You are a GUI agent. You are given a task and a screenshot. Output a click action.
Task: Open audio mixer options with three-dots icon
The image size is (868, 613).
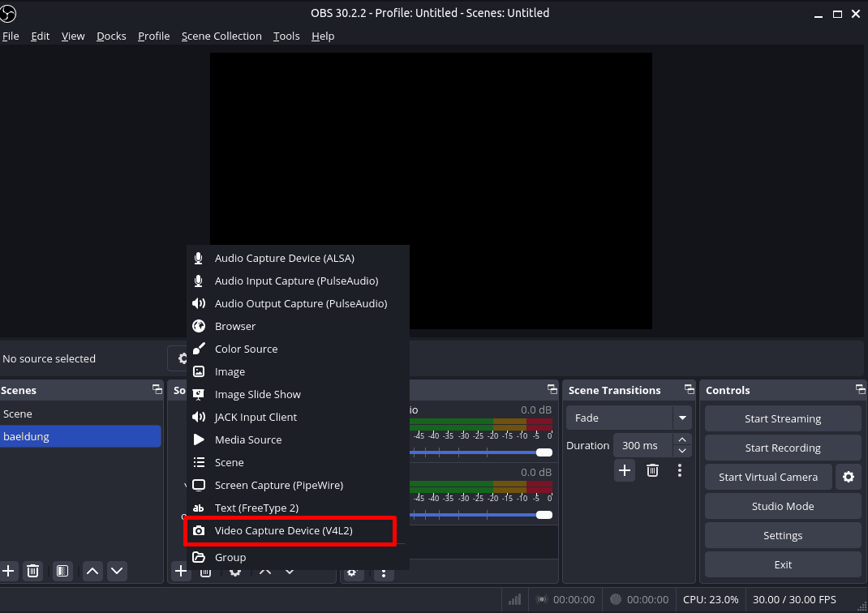pos(384,573)
